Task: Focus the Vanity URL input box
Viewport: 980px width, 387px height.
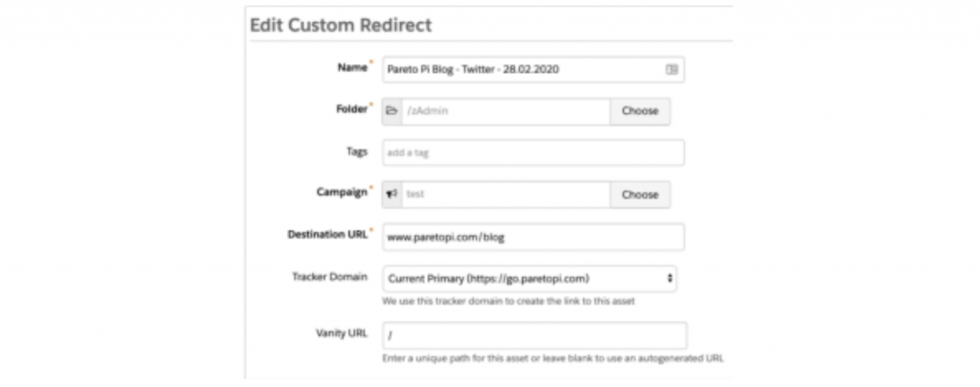Action: tap(534, 335)
